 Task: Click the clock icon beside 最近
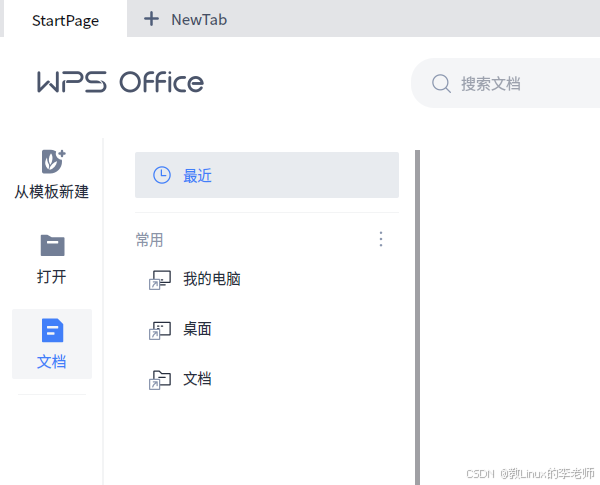coord(162,175)
